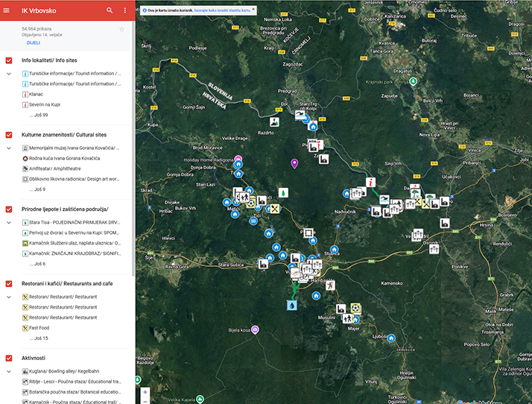Show more via '... Još 15'
Image resolution: width=532 pixels, height=404 pixels.
click(x=39, y=338)
